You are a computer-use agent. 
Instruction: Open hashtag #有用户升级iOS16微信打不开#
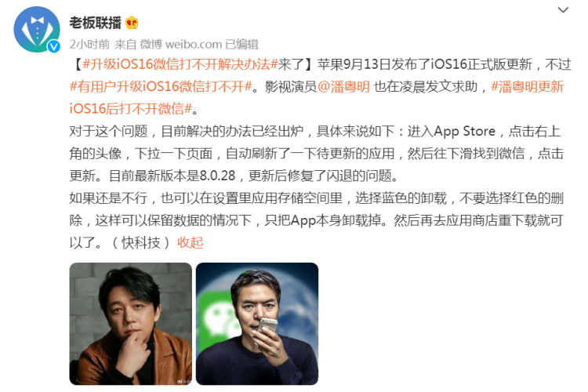click(x=161, y=87)
